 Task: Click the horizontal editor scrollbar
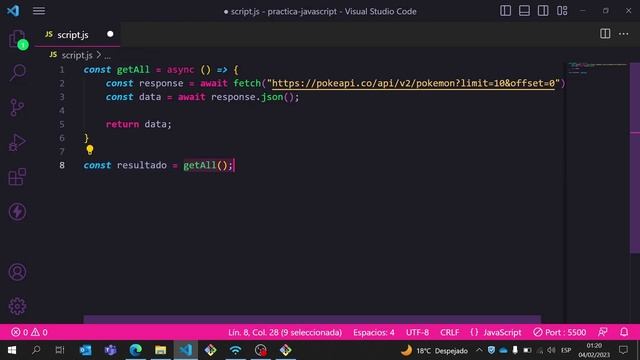(312, 319)
